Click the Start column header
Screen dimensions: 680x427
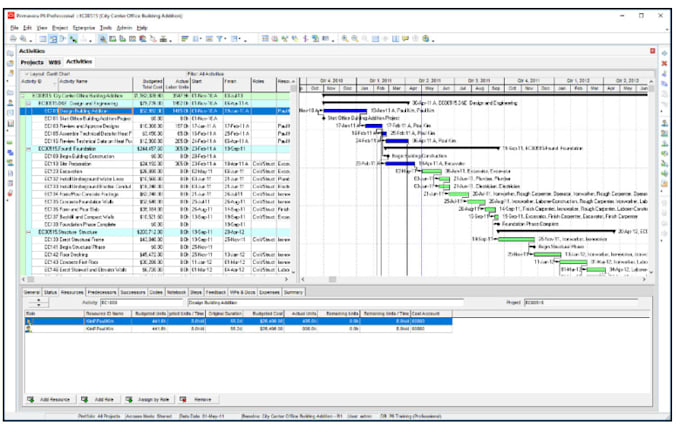pos(207,84)
